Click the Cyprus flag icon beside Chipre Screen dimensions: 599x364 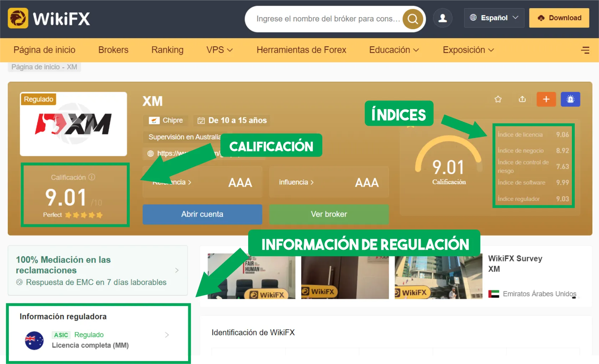pos(154,120)
